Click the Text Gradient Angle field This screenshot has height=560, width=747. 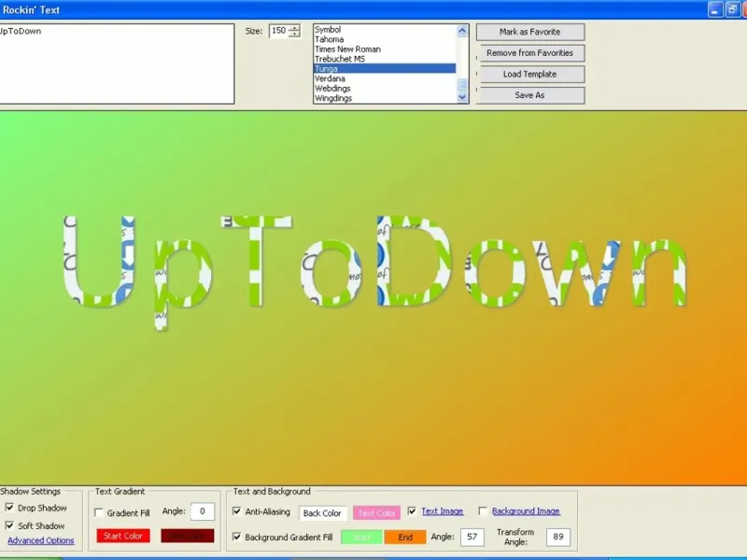tap(203, 511)
